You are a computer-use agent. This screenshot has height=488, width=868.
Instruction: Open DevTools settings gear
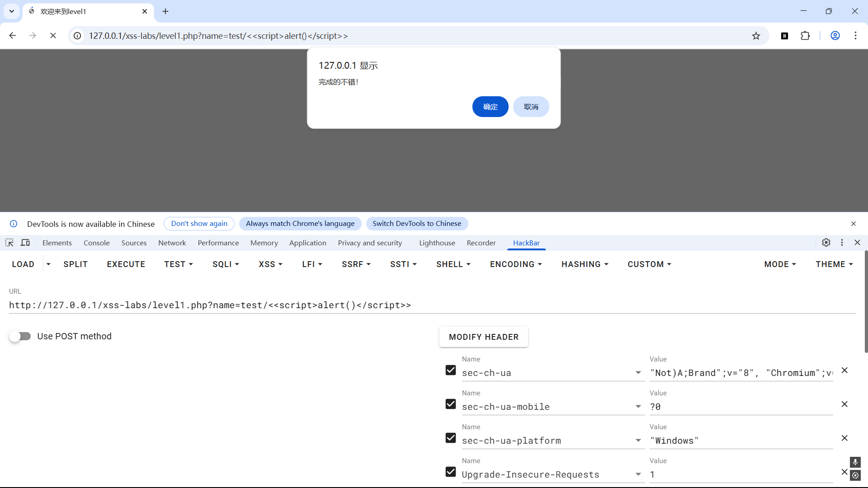tap(826, 243)
